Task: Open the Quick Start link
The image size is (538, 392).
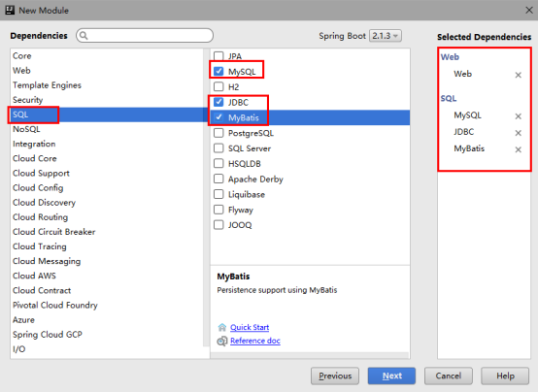Action: click(250, 327)
